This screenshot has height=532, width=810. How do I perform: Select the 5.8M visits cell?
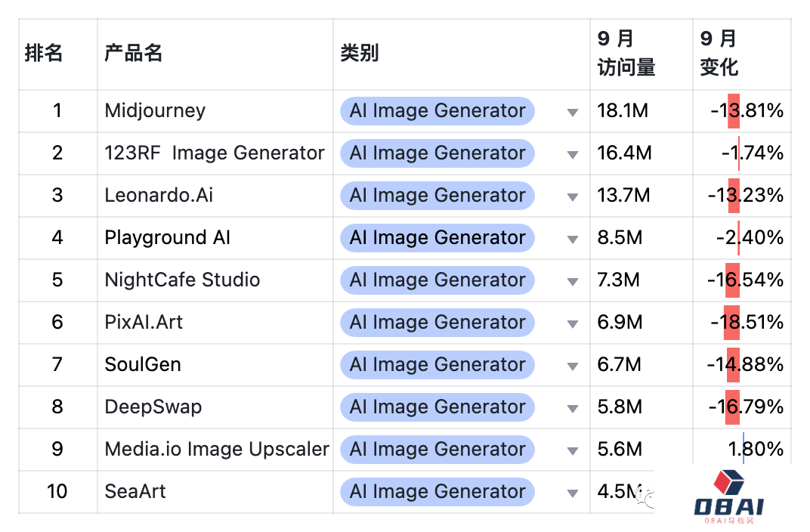[642, 407]
